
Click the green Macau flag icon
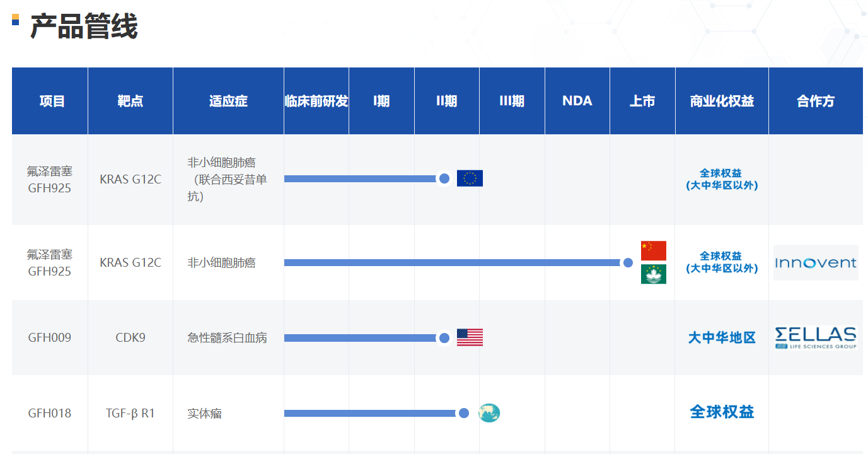pyautogui.click(x=654, y=274)
